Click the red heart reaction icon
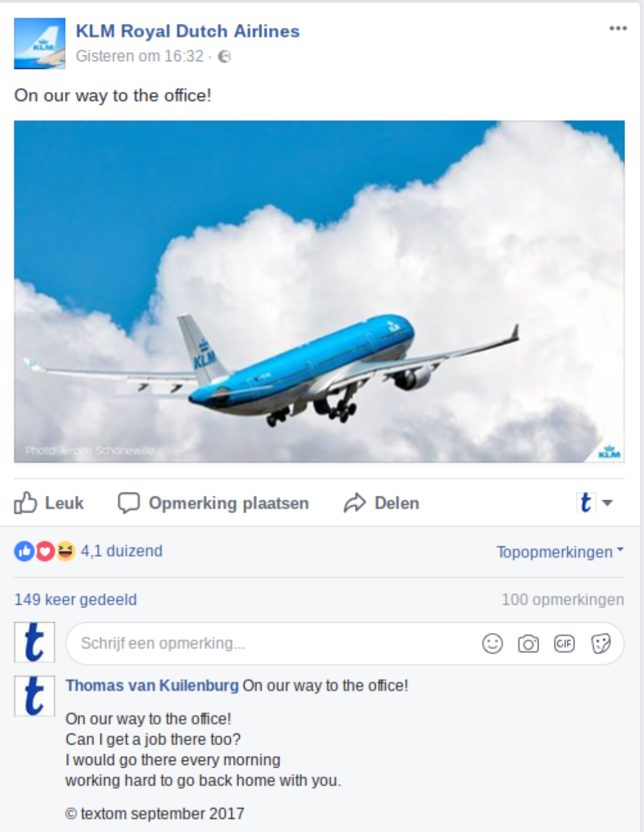Image resolution: width=644 pixels, height=832 pixels. pos(44,551)
